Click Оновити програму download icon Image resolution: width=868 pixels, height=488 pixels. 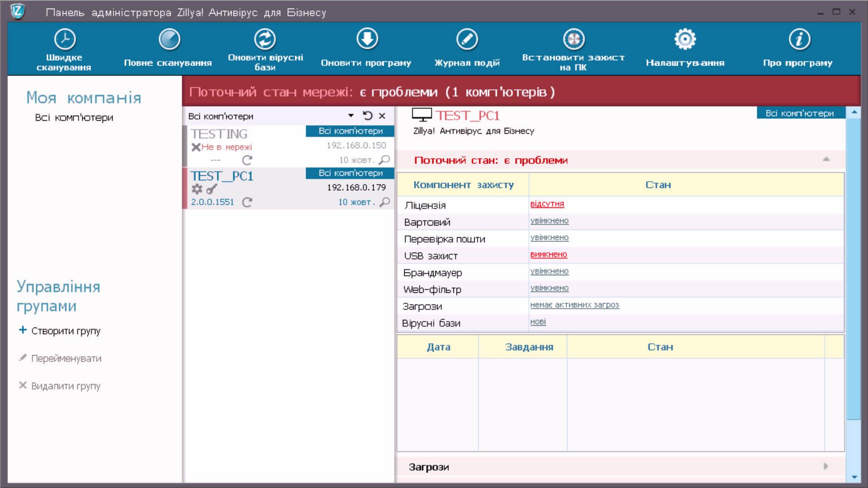pos(367,39)
